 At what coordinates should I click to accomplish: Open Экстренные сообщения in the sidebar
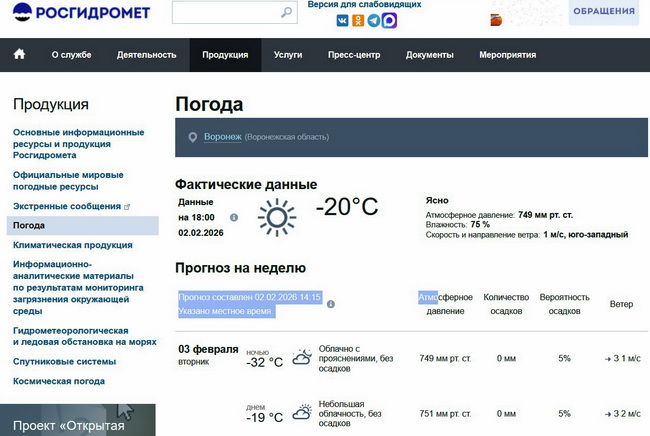pyautogui.click(x=66, y=206)
